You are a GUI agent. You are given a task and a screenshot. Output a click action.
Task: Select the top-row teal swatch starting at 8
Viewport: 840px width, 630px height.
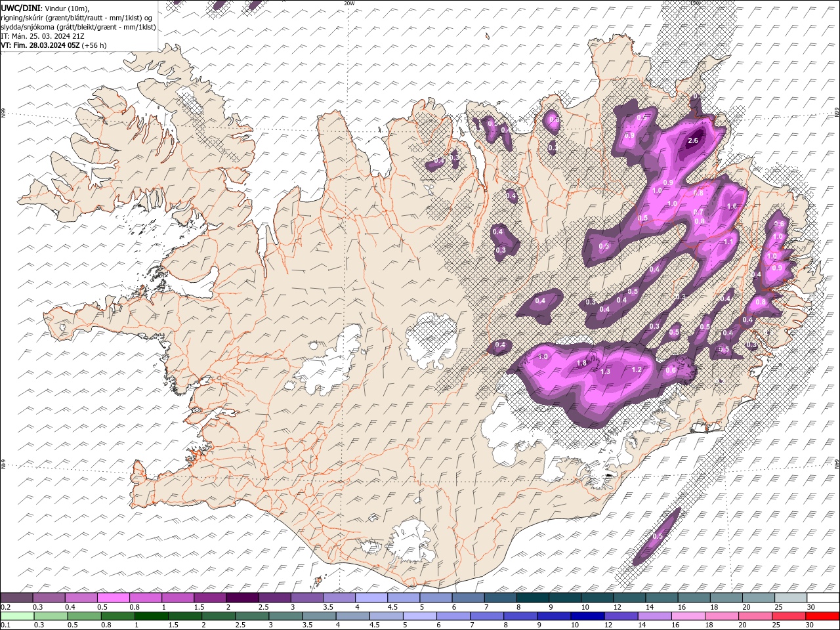click(532, 597)
